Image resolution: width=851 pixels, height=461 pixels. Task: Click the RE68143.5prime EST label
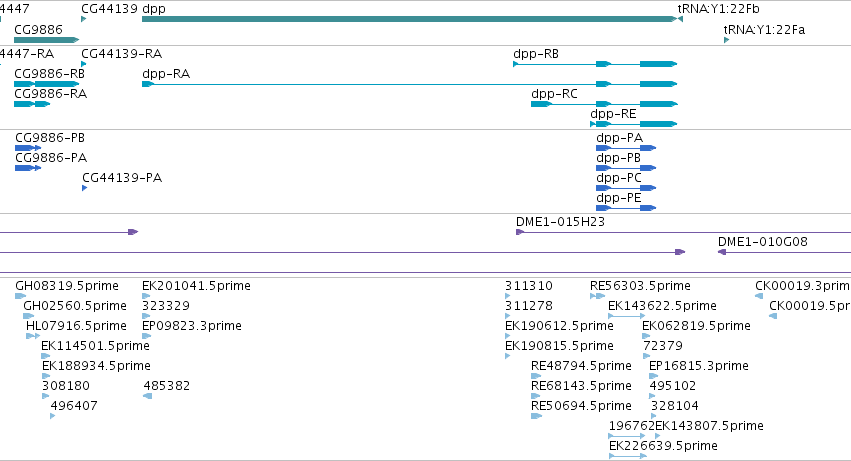tap(581, 387)
